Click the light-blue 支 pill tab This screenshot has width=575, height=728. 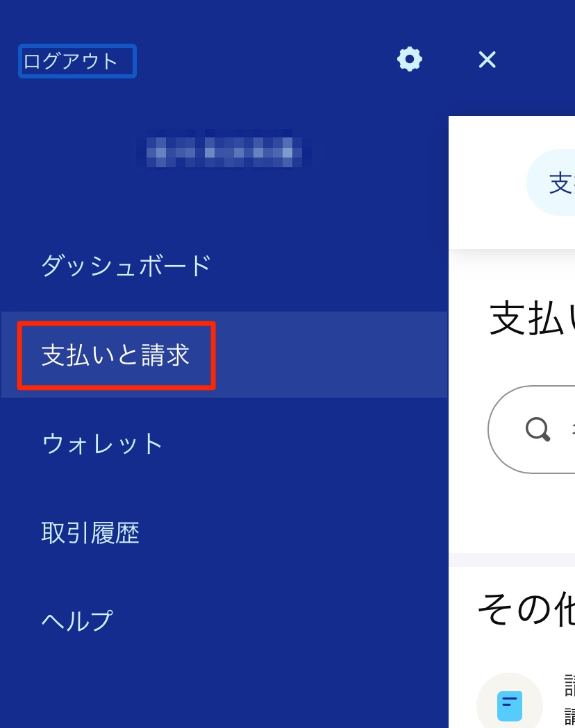[x=551, y=183]
